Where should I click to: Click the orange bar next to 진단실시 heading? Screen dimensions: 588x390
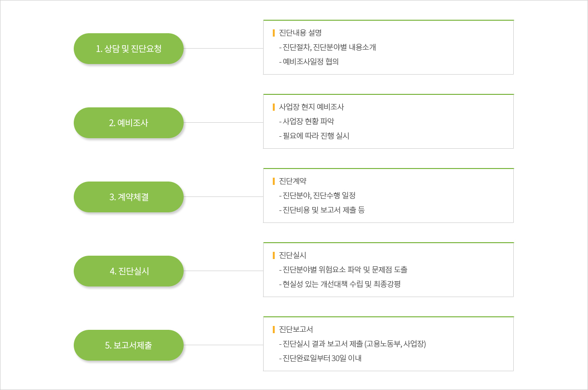(x=274, y=255)
